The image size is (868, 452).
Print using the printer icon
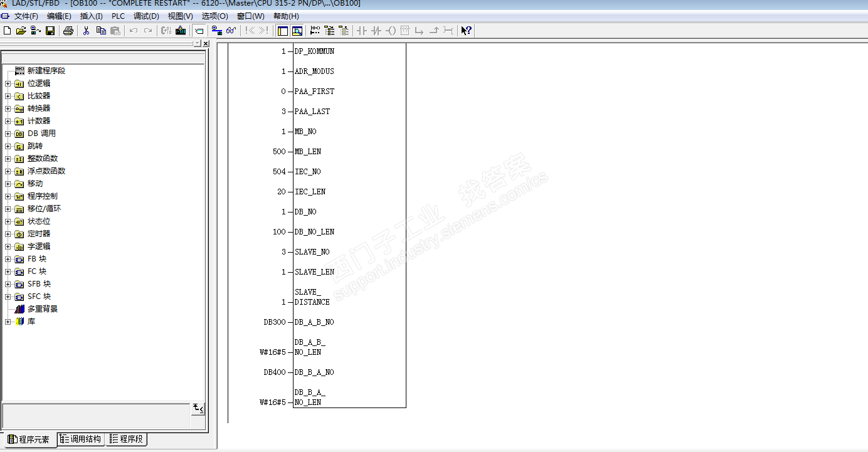click(x=68, y=30)
